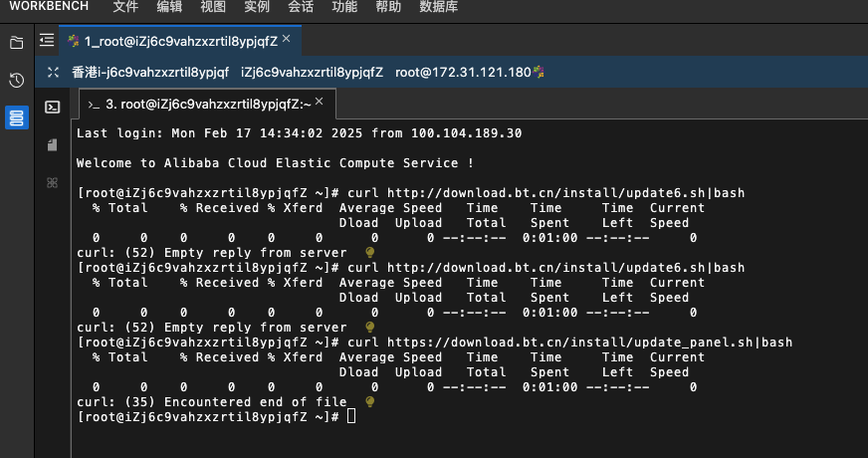Screen dimensions: 868x458
Task: Close the 3. root terminal tab
Action: pyautogui.click(x=319, y=102)
